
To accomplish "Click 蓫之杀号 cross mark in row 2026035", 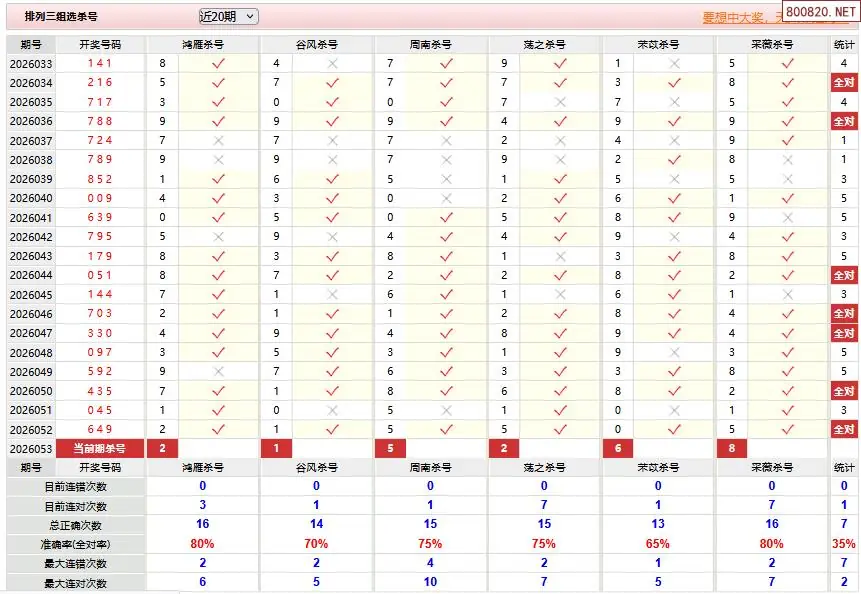I will (560, 102).
